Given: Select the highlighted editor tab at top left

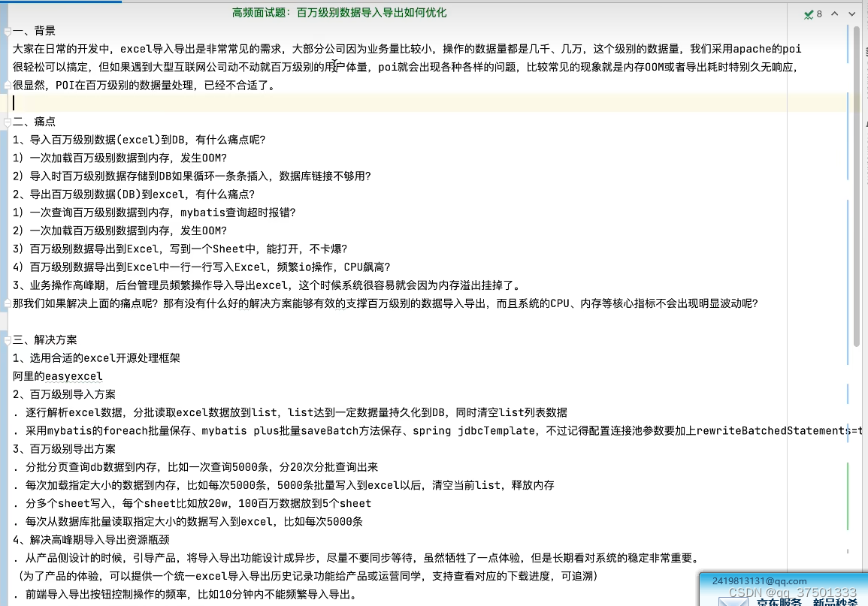Looking at the screenshot, I should (x=60, y=3).
